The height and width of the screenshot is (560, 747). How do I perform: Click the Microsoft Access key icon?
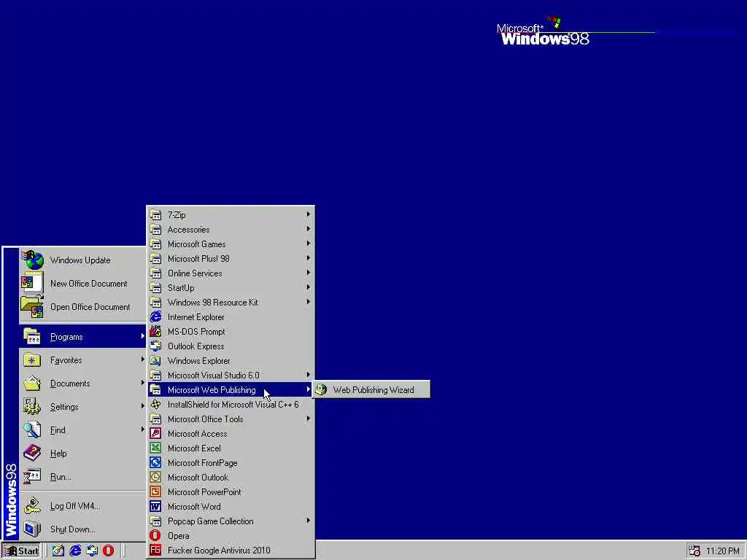tap(156, 433)
